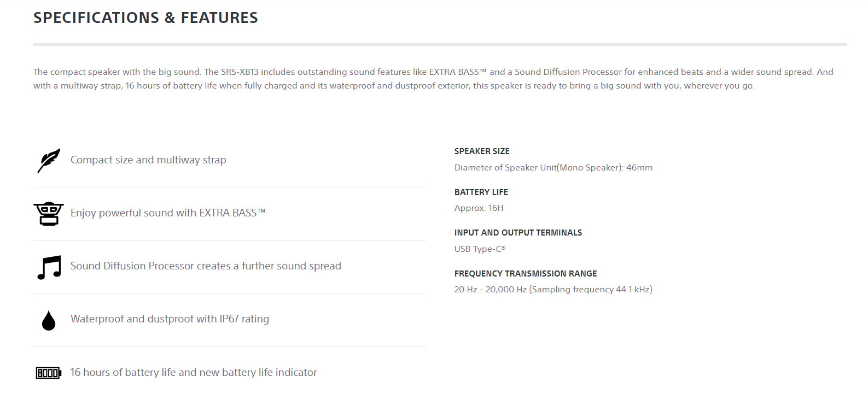Screen dimensions: 868x400
Task: Click the speaker diameter 46mm value
Action: (x=554, y=168)
